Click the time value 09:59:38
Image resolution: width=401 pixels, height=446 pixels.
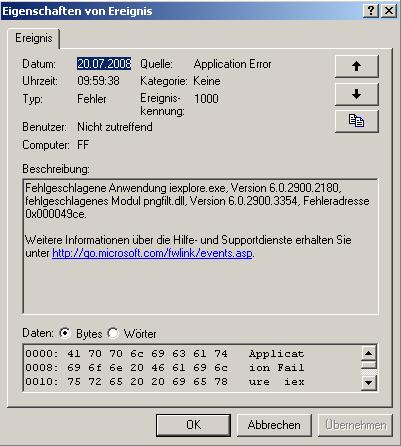[98, 81]
